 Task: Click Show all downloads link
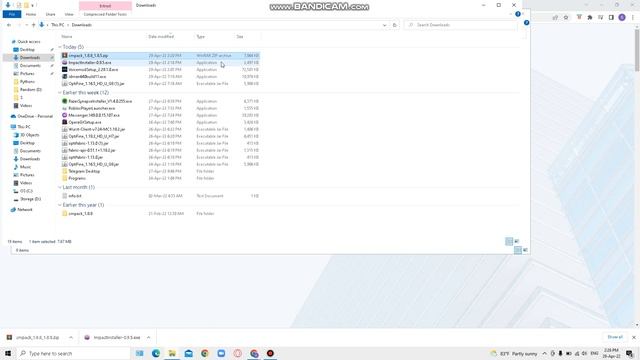(x=615, y=337)
